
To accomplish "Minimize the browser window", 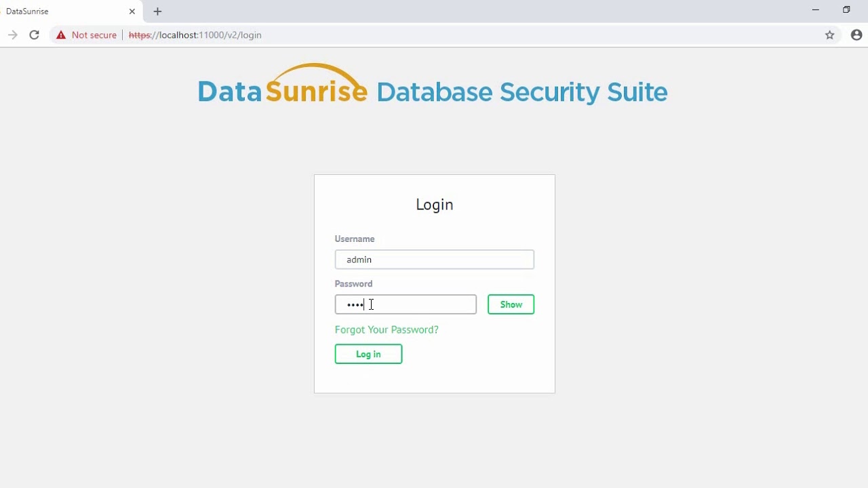I will click(x=816, y=10).
